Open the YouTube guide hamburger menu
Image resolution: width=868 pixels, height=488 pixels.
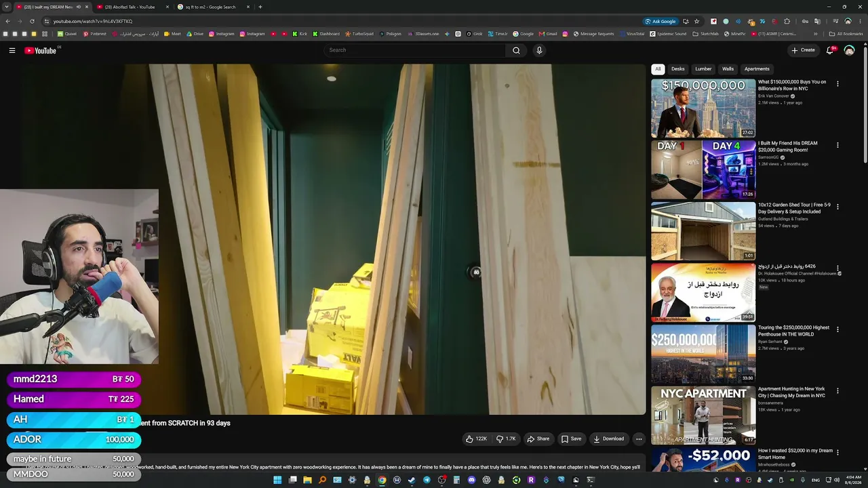tap(12, 50)
